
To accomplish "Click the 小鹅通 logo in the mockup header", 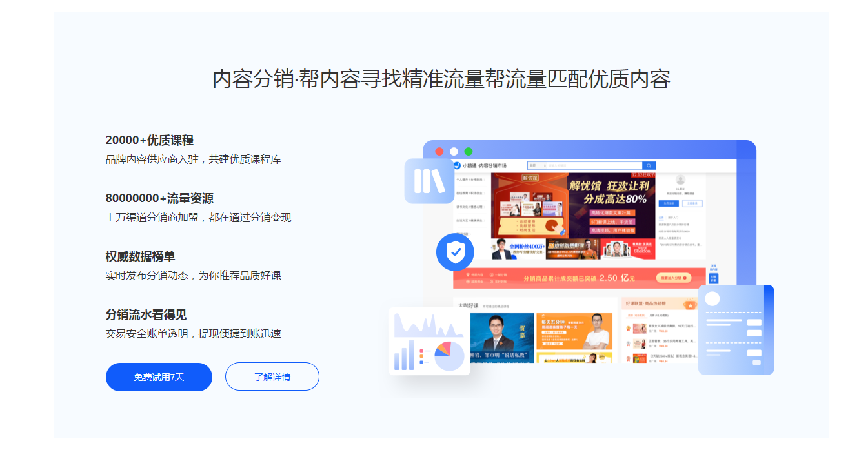I will (x=457, y=166).
